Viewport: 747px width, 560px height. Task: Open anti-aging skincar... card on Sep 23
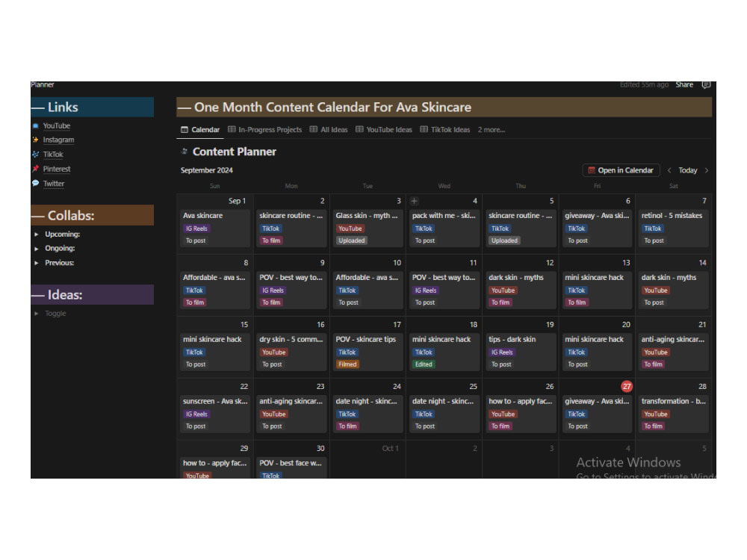291,414
